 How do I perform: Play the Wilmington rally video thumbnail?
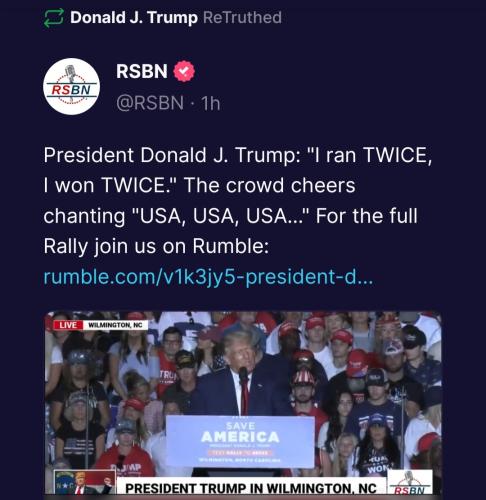click(243, 403)
